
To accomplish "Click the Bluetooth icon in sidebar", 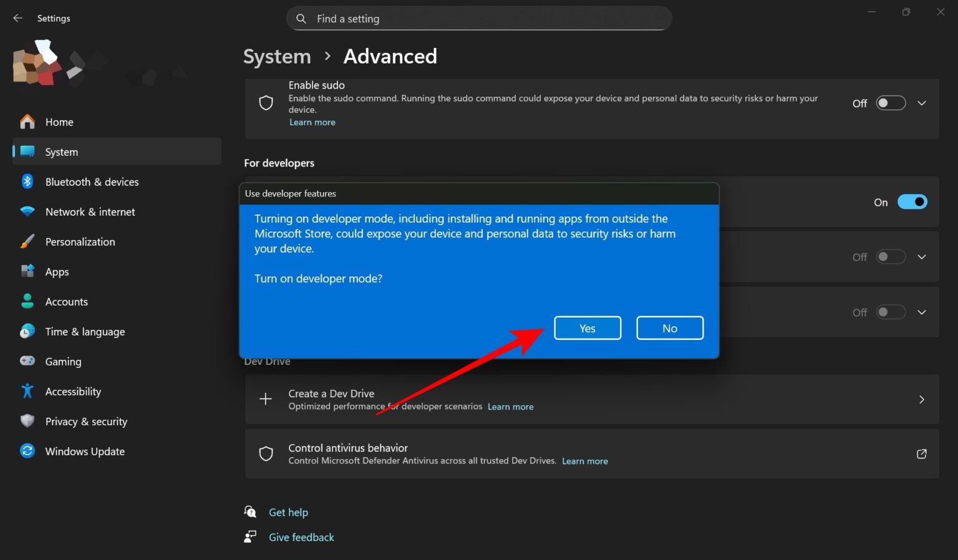I will point(27,181).
